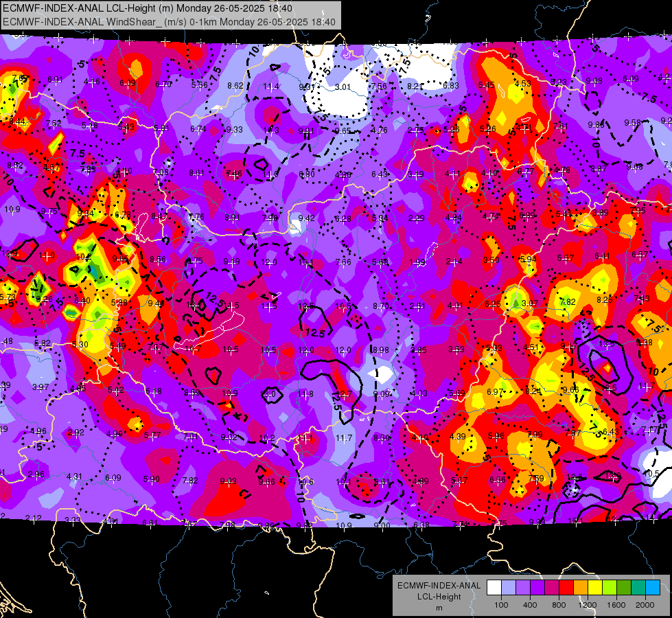Screen dimensions: 672x618
Task: Click the wind shear value 6.41
Action: tap(602, 256)
